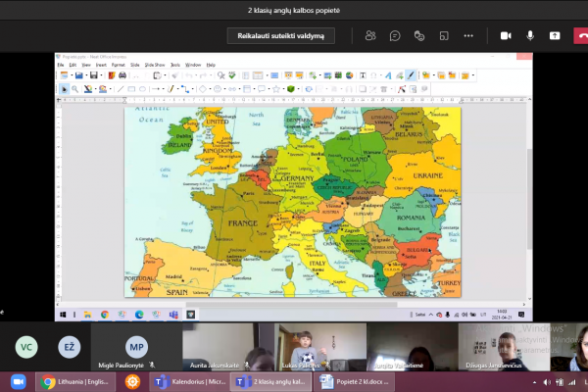Click the Export as PDF icon
Viewport: 588px width, 392px height.
tap(112, 75)
